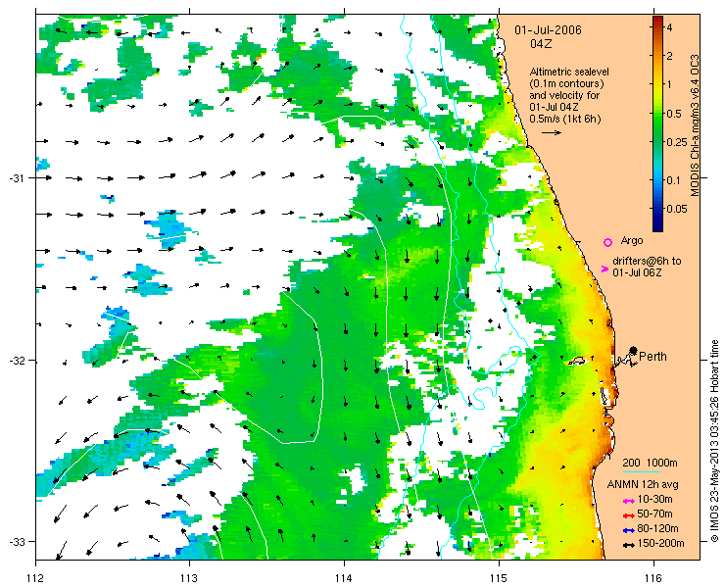Click the longitude axis label '116'
This screenshot has width=725, height=588.
point(653,578)
